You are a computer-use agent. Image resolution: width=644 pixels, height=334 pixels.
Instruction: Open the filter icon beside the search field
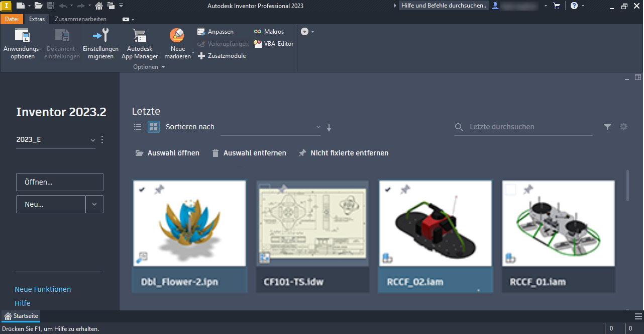pos(607,127)
